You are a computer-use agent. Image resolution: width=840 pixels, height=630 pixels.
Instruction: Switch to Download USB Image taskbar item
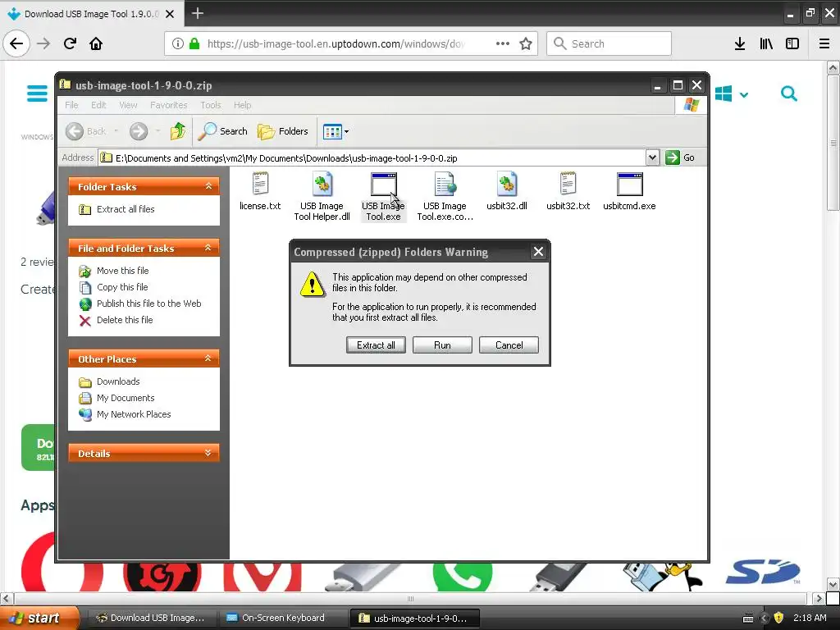pos(151,618)
